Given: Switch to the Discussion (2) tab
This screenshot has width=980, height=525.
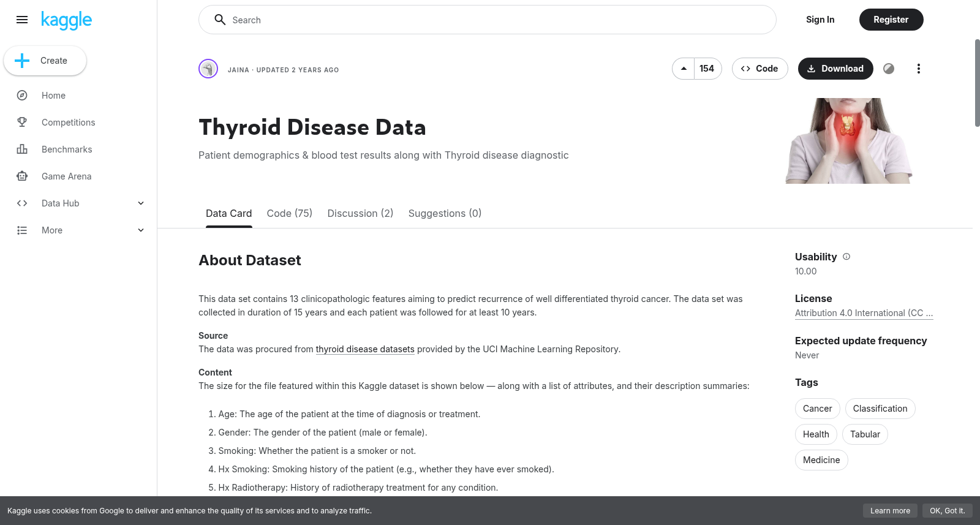Looking at the screenshot, I should 360,213.
